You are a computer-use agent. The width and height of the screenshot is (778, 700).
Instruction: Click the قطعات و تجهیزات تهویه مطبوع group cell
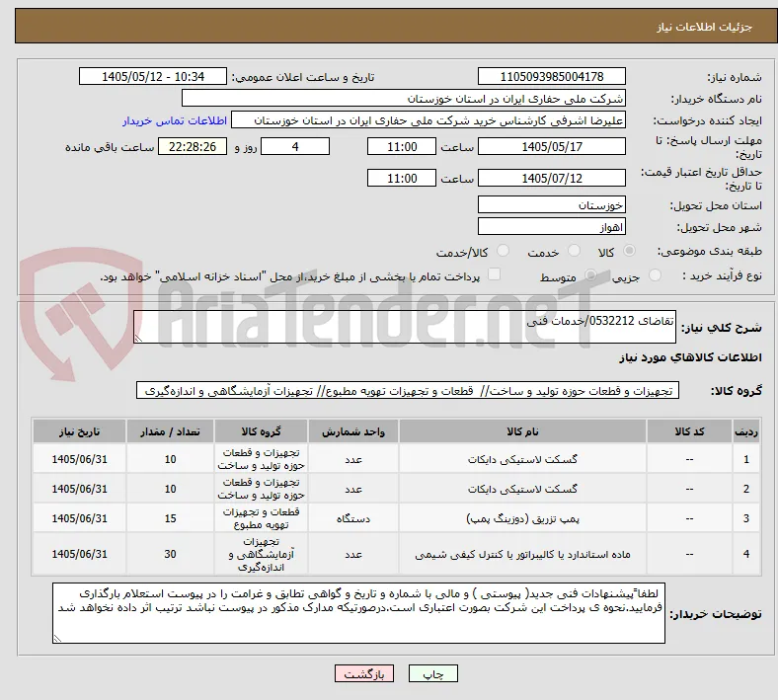(x=261, y=518)
